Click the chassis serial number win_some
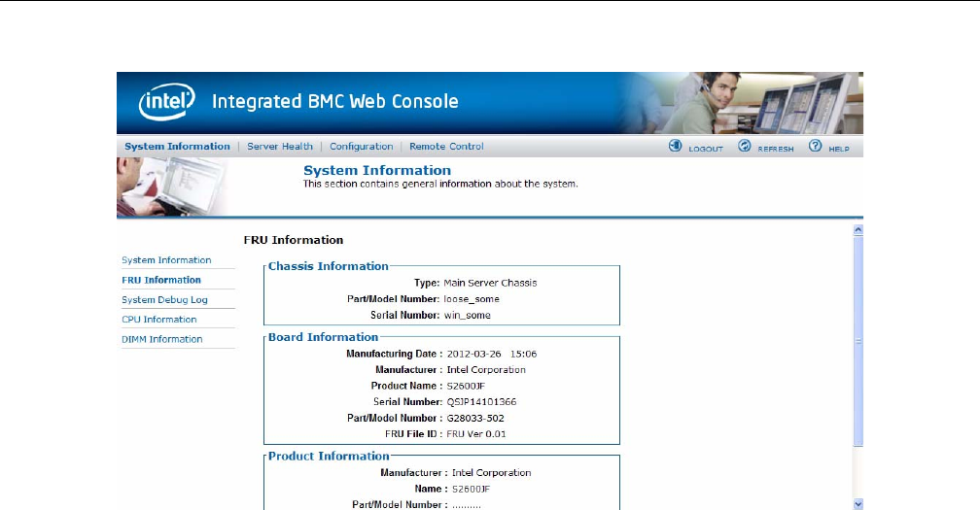Viewport: 980px width, 510px height. click(x=467, y=316)
